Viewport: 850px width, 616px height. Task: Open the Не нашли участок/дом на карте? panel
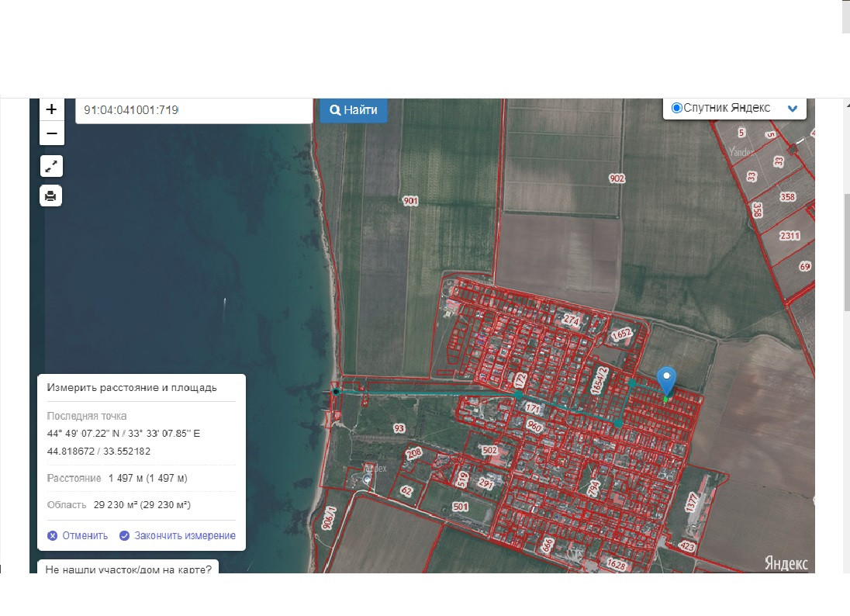128,569
